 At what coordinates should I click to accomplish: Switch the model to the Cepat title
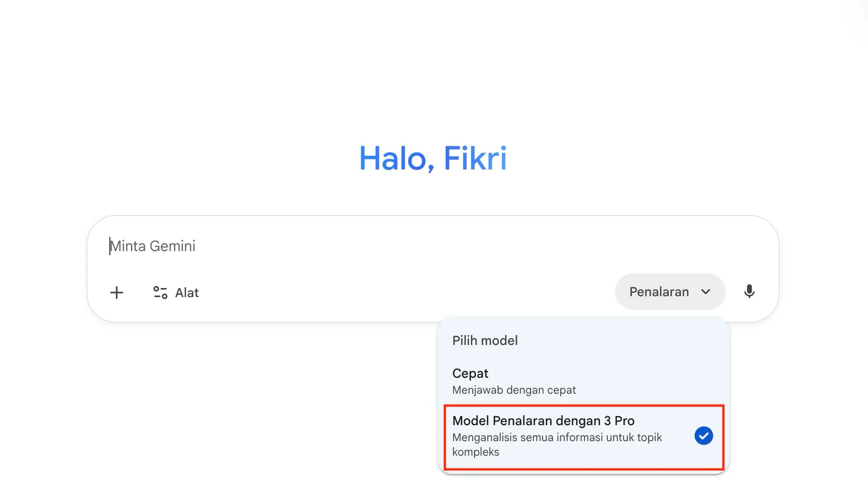click(470, 373)
